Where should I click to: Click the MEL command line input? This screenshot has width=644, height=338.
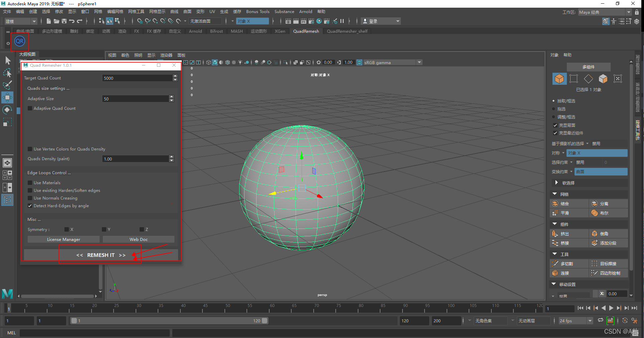click(x=95, y=333)
